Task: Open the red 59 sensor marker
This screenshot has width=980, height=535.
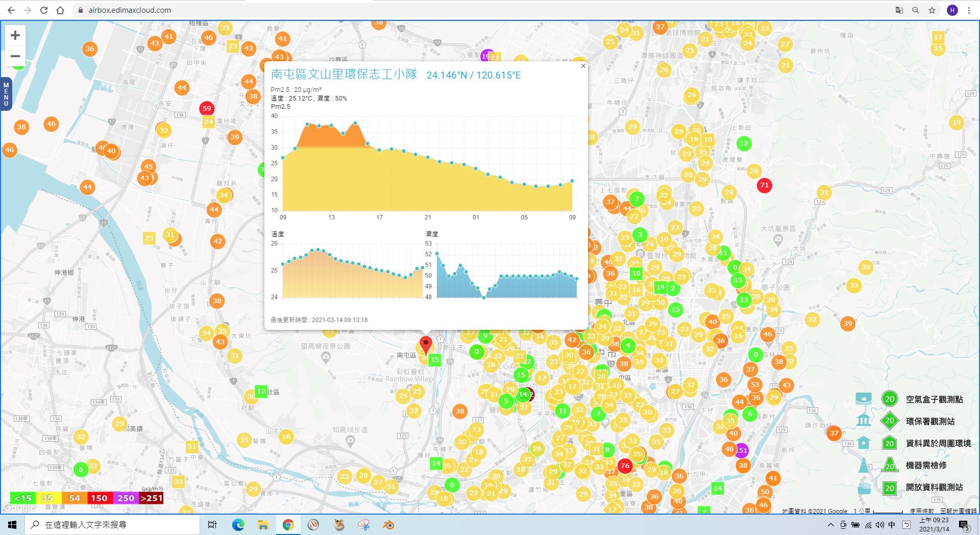Action: coord(206,108)
